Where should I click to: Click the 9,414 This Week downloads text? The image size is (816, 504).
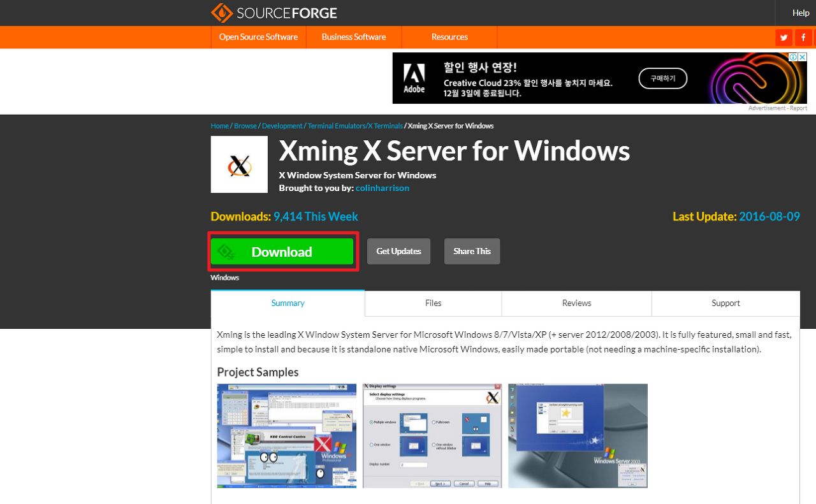[x=316, y=217]
